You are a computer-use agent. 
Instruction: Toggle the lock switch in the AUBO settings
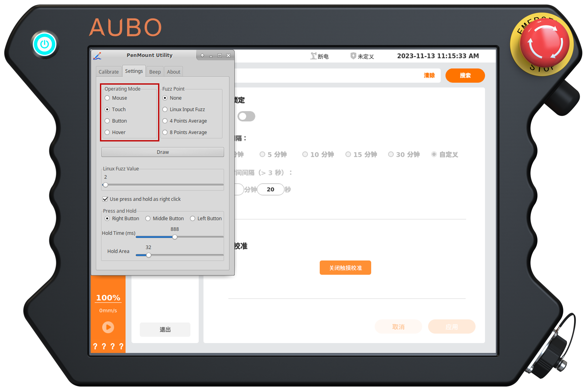tap(246, 116)
